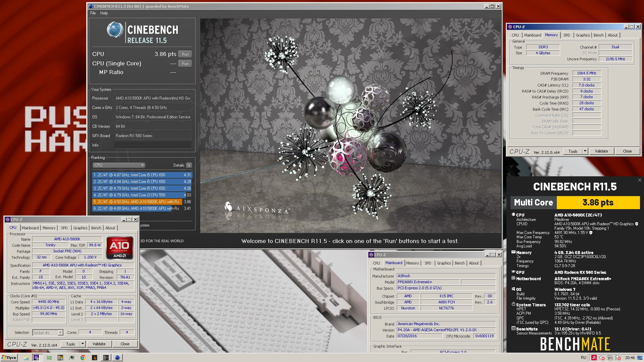This screenshot has height=362, width=644.
Task: Click the 2195.5 MHz Uncore Frequency value
Action: tap(615, 59)
